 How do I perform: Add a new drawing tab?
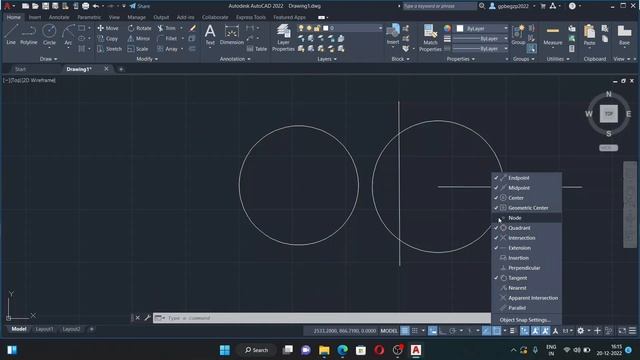click(x=121, y=69)
